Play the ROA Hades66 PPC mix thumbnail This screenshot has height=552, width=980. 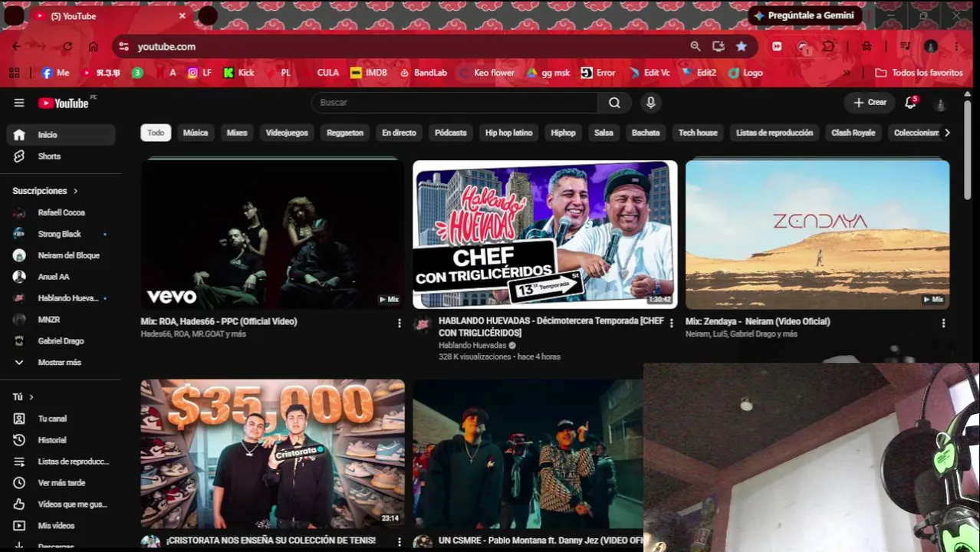tap(272, 234)
